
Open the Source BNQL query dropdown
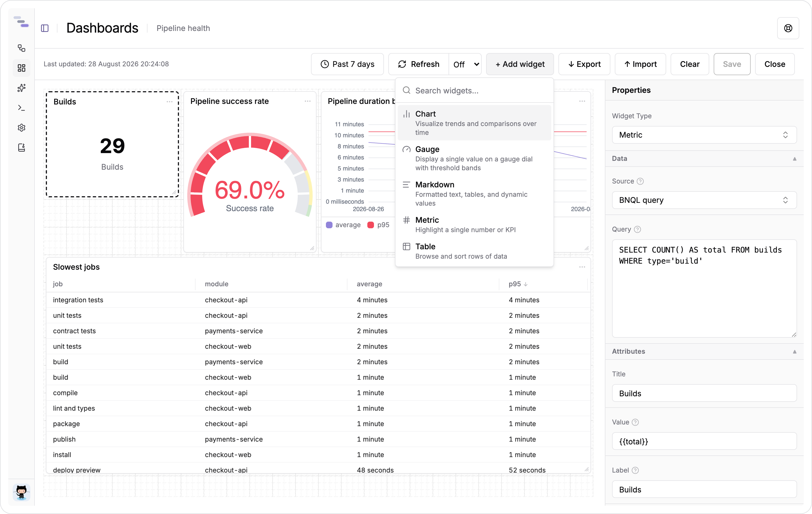click(704, 200)
